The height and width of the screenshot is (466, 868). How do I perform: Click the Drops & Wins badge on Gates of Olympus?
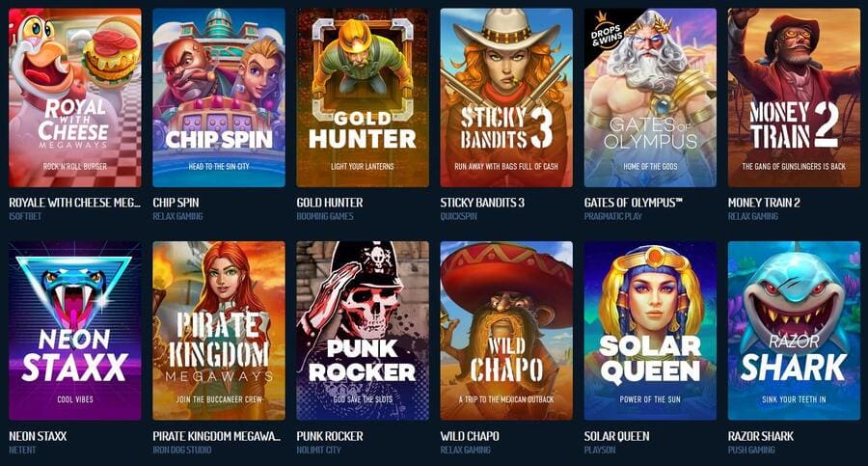607,36
